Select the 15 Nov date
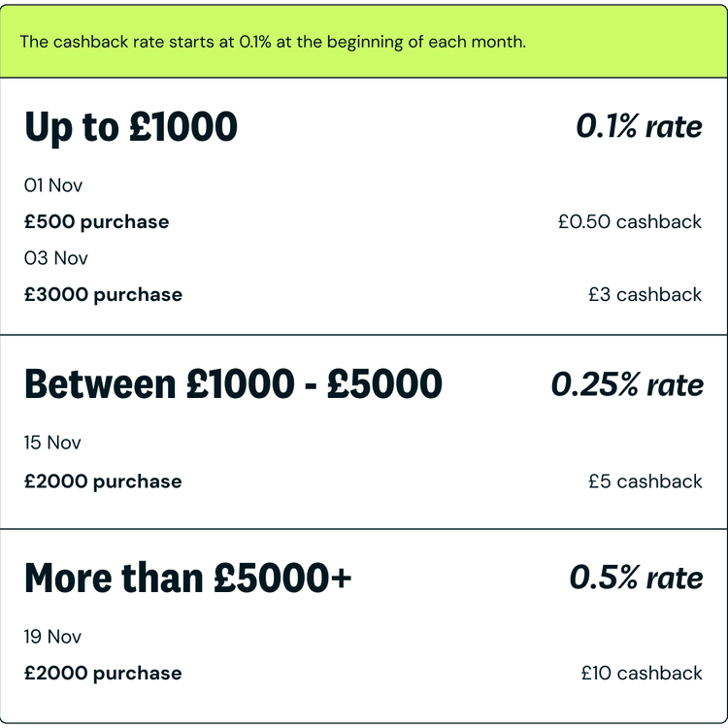 pos(53,443)
